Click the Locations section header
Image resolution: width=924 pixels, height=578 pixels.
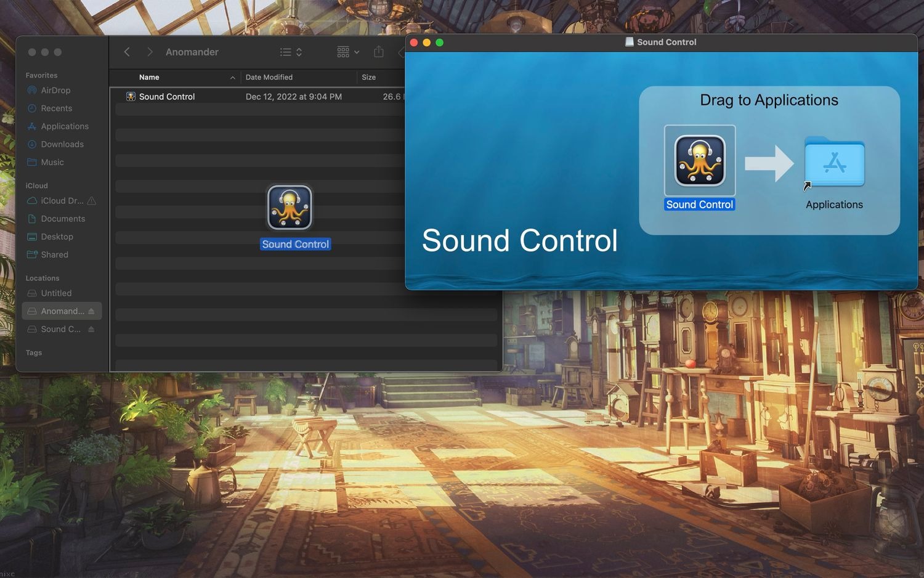(x=43, y=279)
